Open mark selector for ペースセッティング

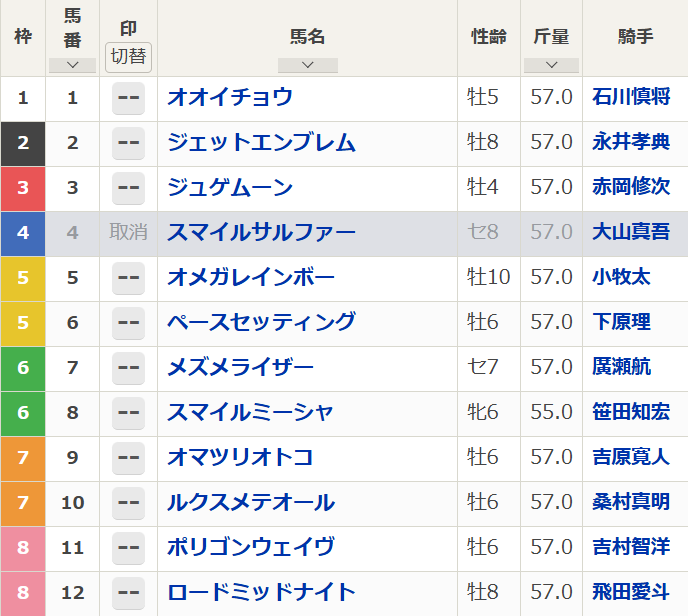128,323
